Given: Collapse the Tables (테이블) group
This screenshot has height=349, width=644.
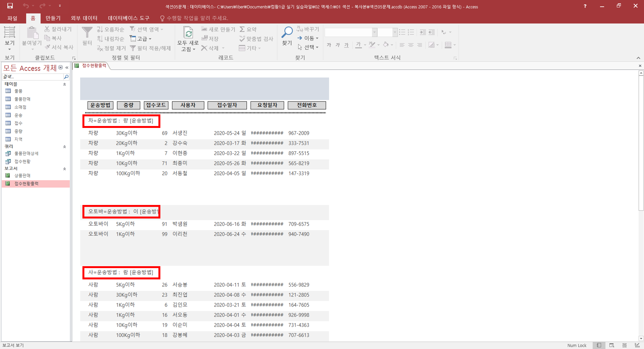Looking at the screenshot, I should coord(64,84).
